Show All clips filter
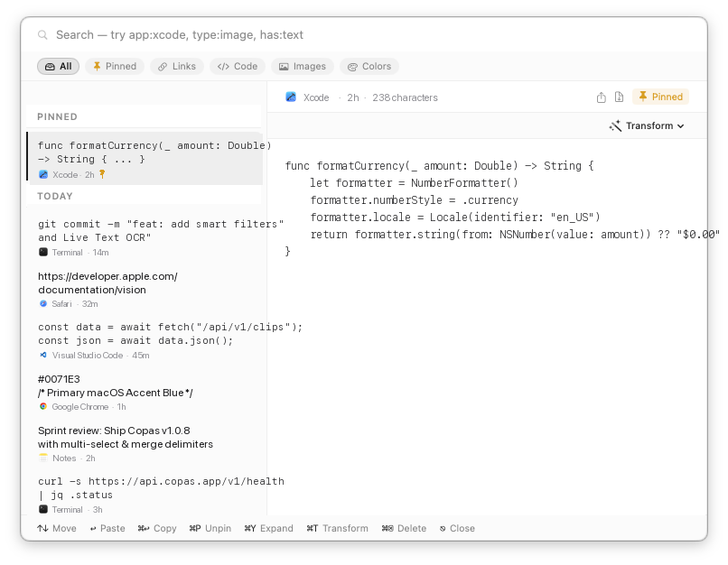This screenshot has width=728, height=565. [58, 66]
